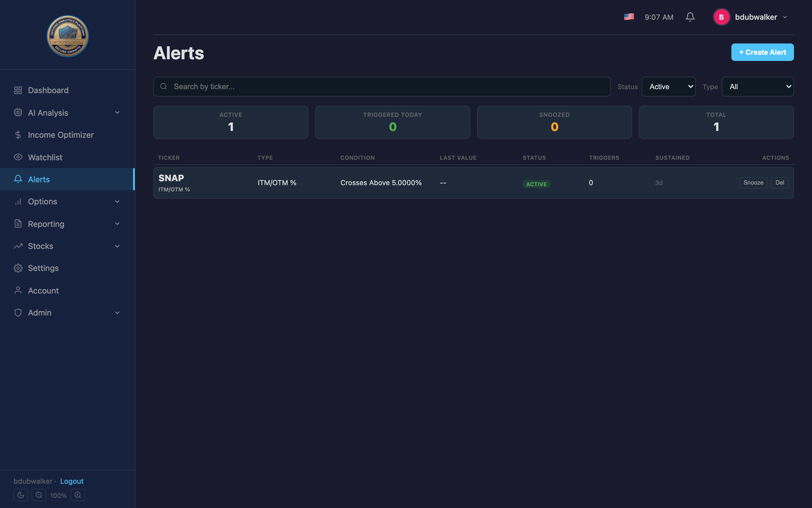Open the bdubwalker user menu chevron
The width and height of the screenshot is (812, 508).
[785, 17]
